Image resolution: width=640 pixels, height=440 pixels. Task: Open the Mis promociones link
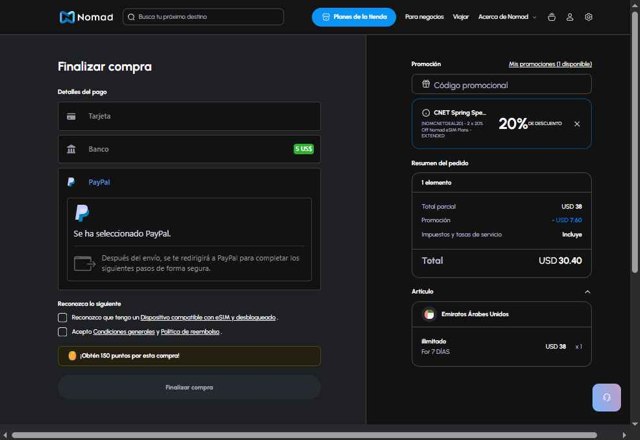point(550,63)
